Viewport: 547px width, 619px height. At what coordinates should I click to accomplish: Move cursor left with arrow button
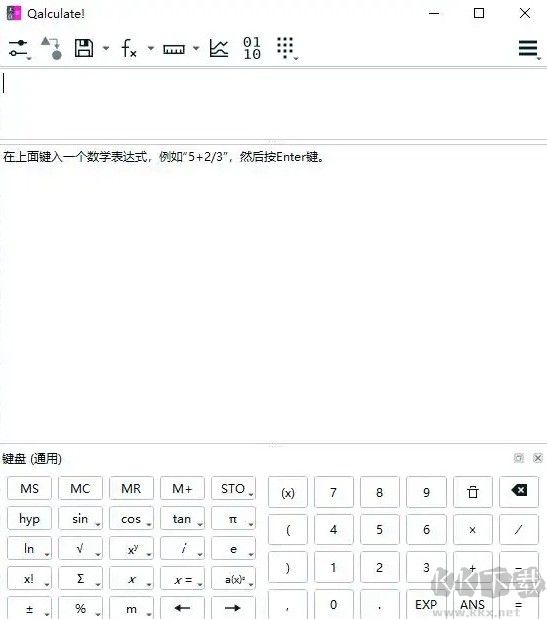[x=182, y=608]
